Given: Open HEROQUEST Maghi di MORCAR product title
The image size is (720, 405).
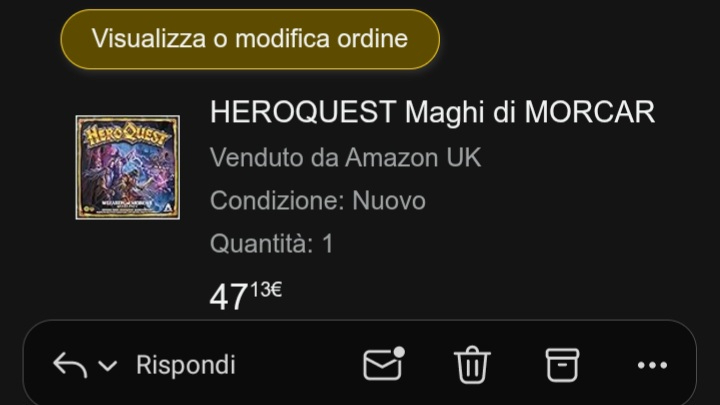Looking at the screenshot, I should click(x=432, y=112).
